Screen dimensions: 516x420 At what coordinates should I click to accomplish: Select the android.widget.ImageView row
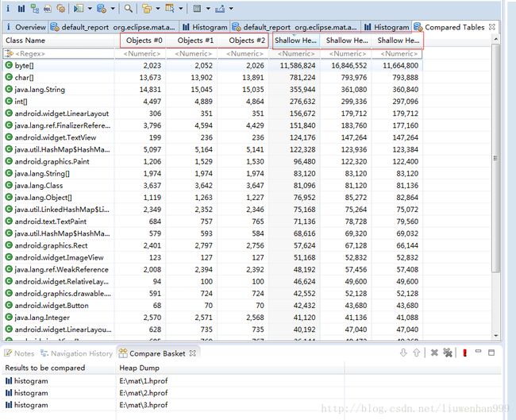coord(213,257)
